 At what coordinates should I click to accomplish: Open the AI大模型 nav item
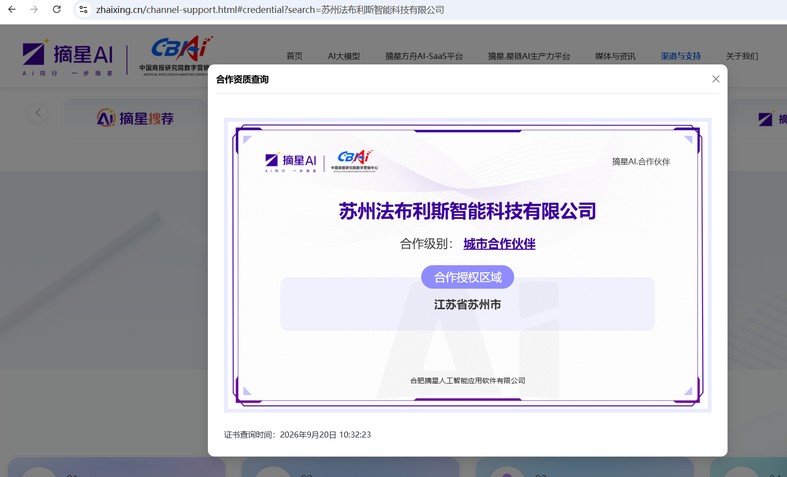coord(344,56)
